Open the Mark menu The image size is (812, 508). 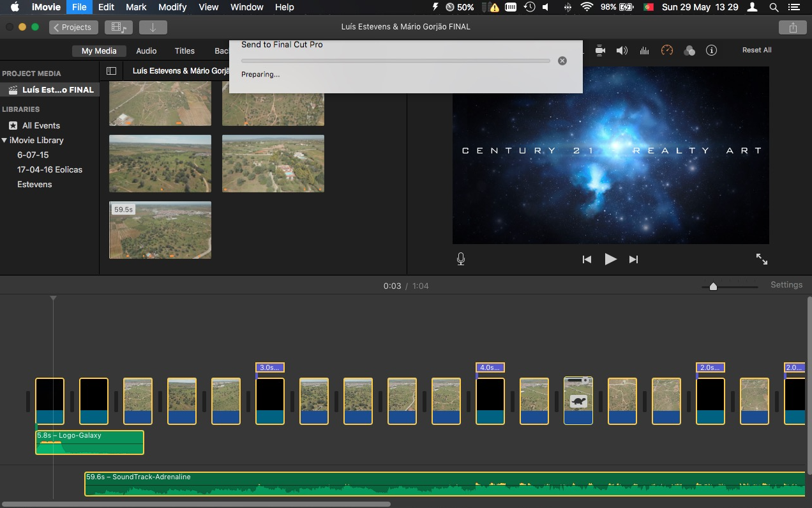(x=136, y=7)
